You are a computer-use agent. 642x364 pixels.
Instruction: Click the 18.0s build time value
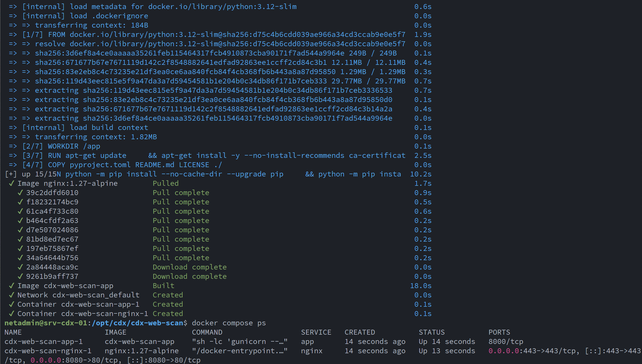(x=420, y=286)
